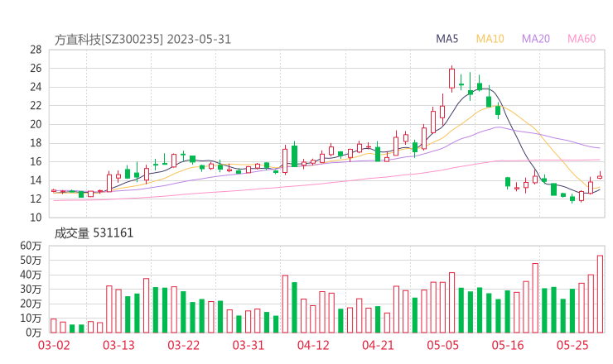Click the 60万 volume axis label
The width and height of the screenshot is (613, 364).
point(31,246)
